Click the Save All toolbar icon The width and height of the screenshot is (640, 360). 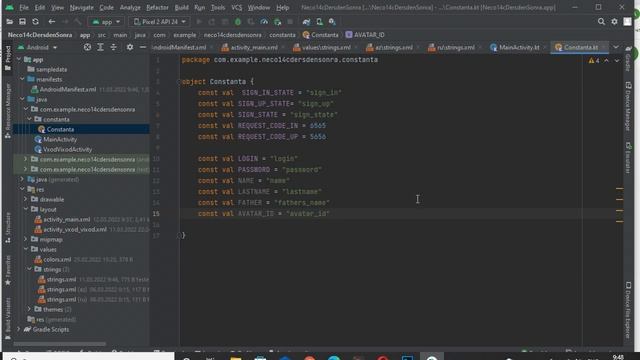(22, 22)
